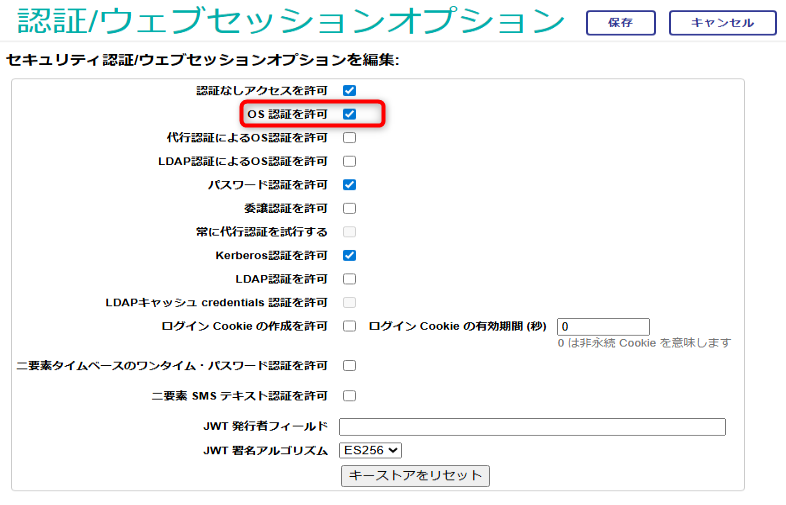Disable Kerberos認証を許可 checkbox
The image size is (786, 505).
coord(350,256)
